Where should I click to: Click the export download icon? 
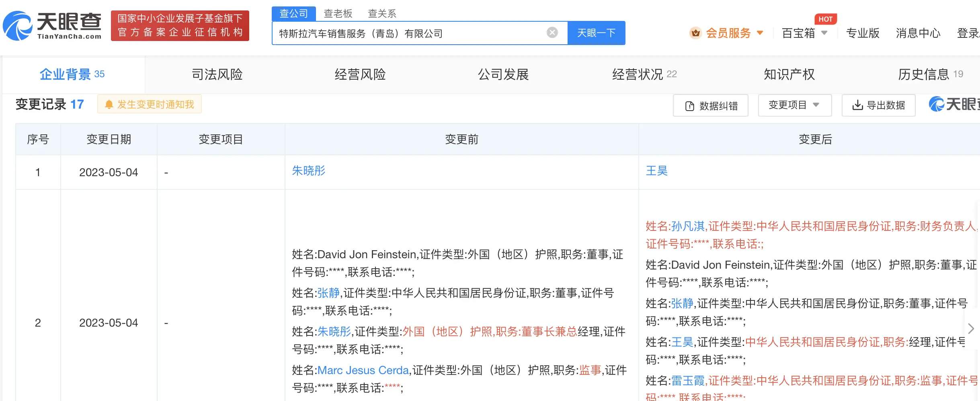tap(857, 105)
